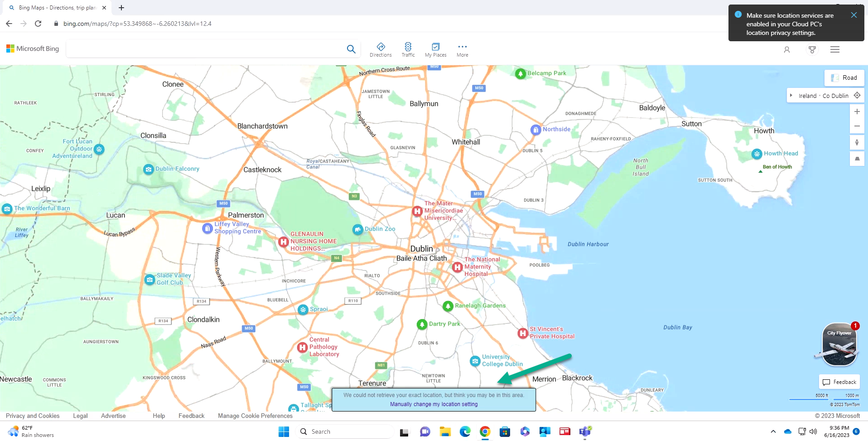Close the Bing Maps browser tab
Viewport: 868px width, 441px height.
click(x=104, y=8)
